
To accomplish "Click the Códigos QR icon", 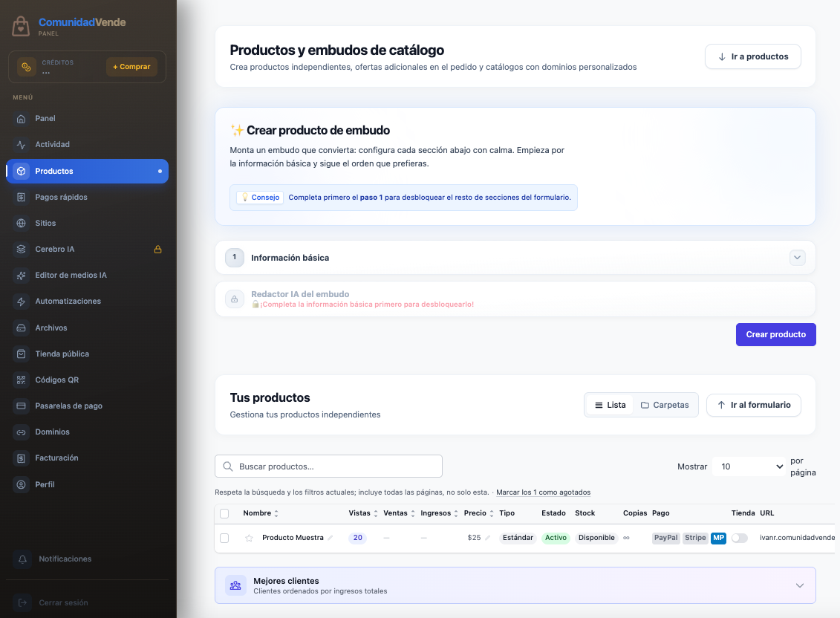I will (x=21, y=380).
